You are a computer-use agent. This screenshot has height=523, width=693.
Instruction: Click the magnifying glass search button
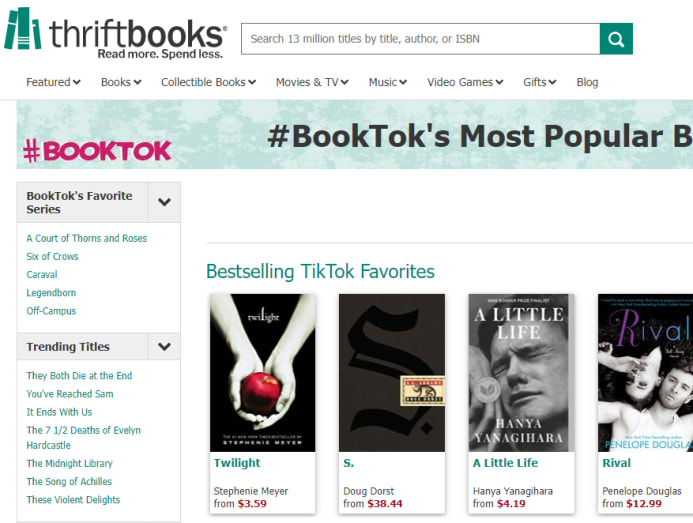tap(616, 39)
